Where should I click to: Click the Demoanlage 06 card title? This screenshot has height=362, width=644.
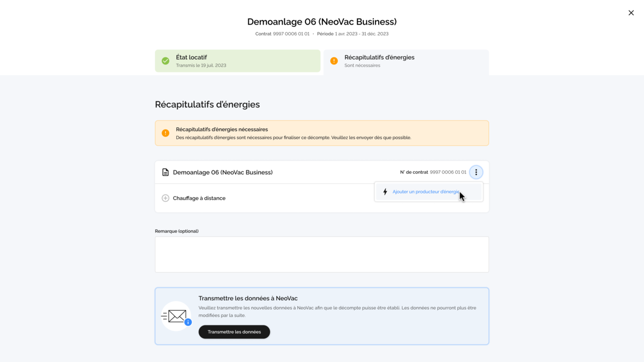pyautogui.click(x=223, y=172)
